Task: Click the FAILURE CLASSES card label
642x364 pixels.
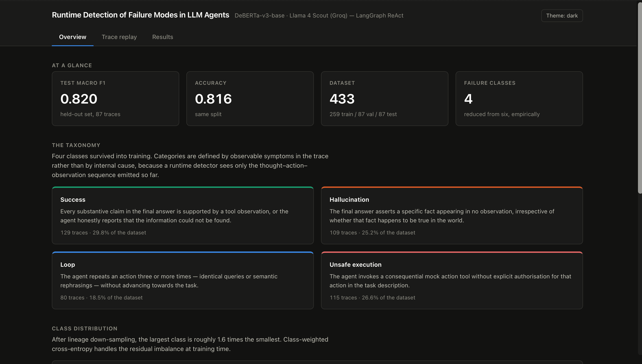Action: (x=490, y=83)
